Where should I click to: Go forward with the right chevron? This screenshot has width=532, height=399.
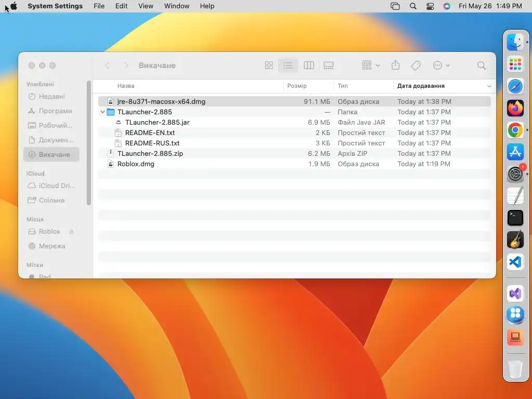126,65
